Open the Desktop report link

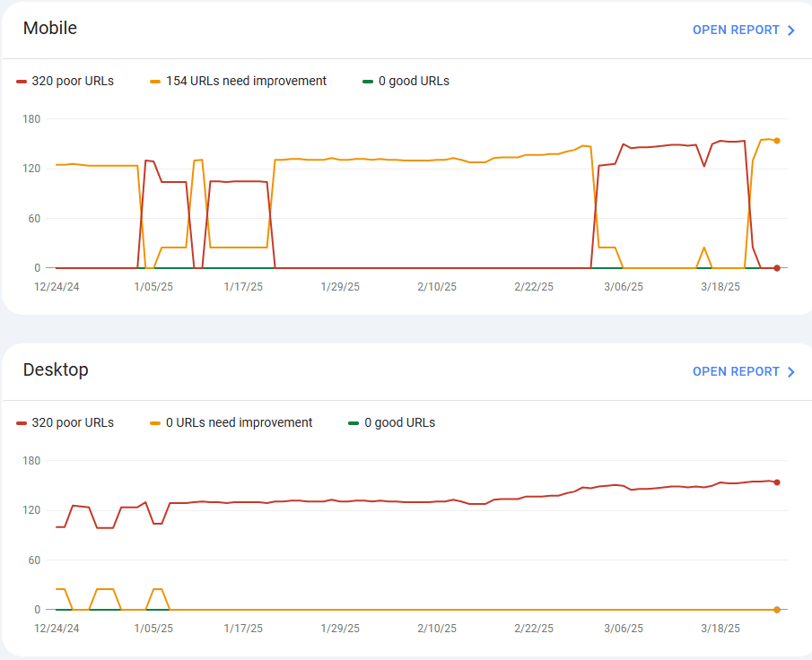[736, 371]
